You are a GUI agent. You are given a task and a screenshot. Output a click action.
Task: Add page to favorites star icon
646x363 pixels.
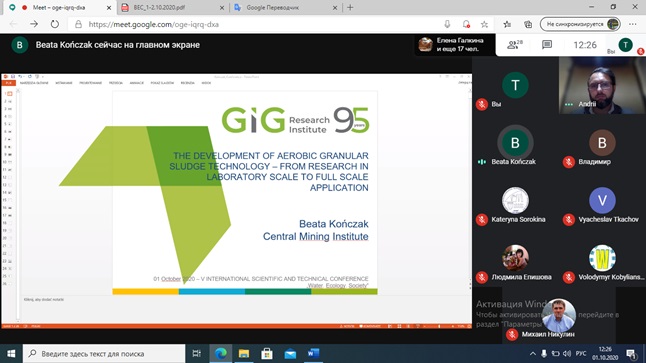point(484,24)
